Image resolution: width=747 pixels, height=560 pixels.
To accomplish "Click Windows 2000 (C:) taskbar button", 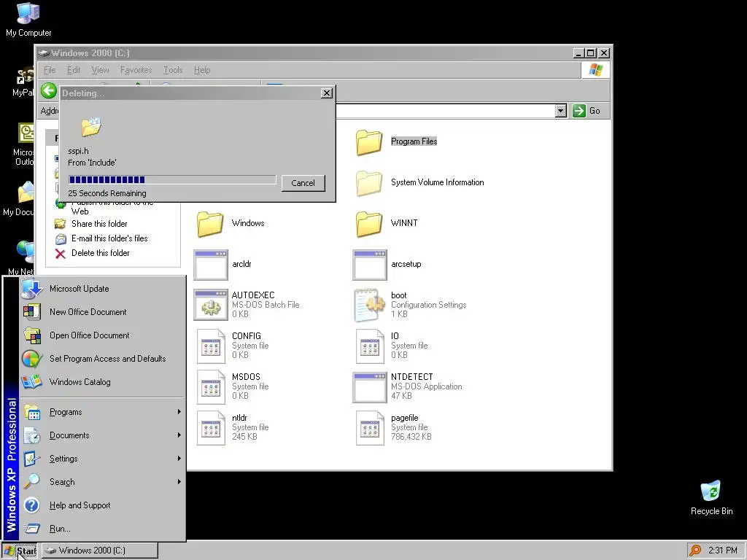I will tap(99, 551).
